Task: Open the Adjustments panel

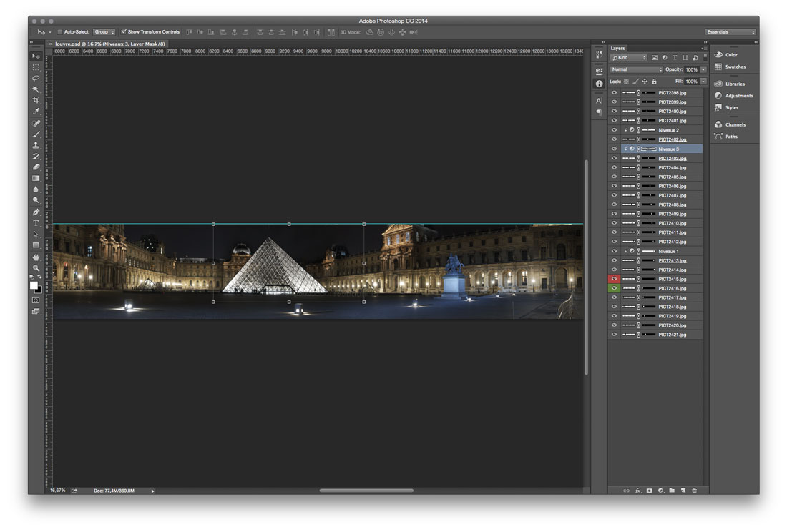Action: pos(734,95)
